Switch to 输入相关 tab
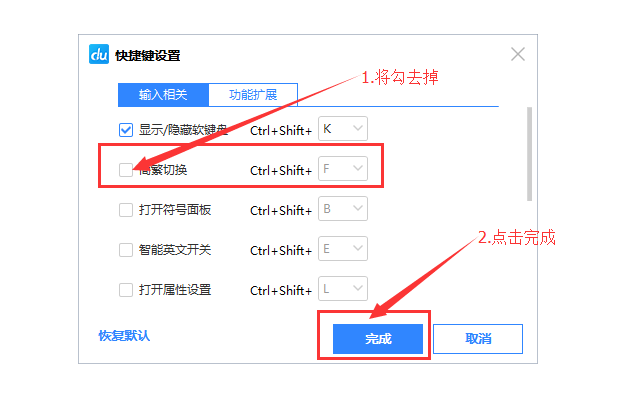Screen dimensions: 643x400 (x=163, y=95)
